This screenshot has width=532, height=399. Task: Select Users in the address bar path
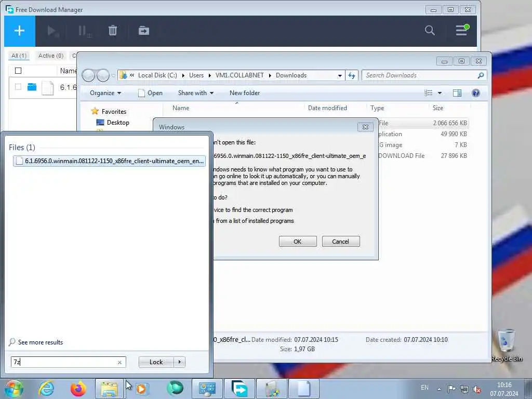pyautogui.click(x=196, y=75)
